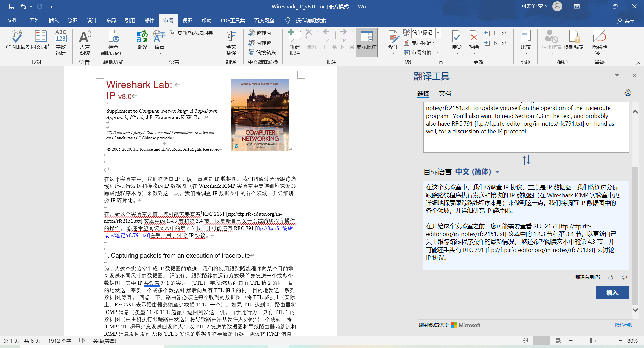Go to Next change (下一处)
644x348 pixels.
(496, 43)
